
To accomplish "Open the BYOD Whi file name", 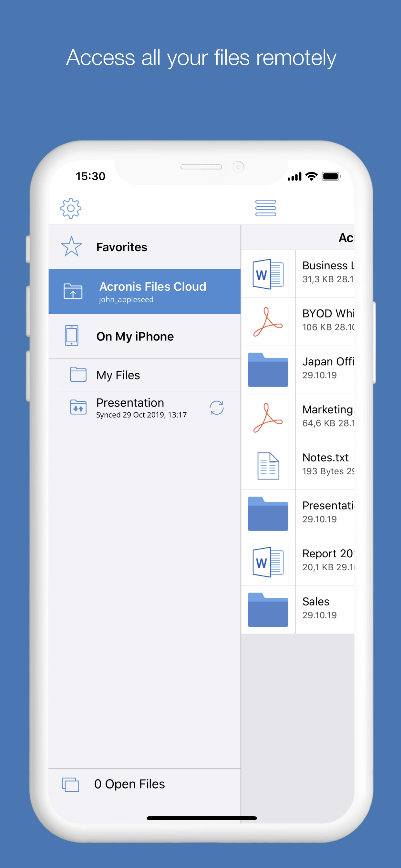I will (328, 313).
